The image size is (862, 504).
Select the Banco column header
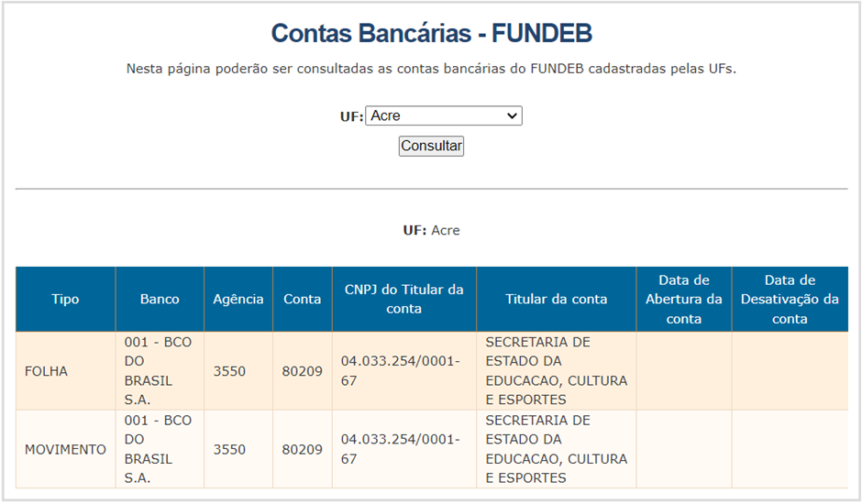tap(160, 299)
